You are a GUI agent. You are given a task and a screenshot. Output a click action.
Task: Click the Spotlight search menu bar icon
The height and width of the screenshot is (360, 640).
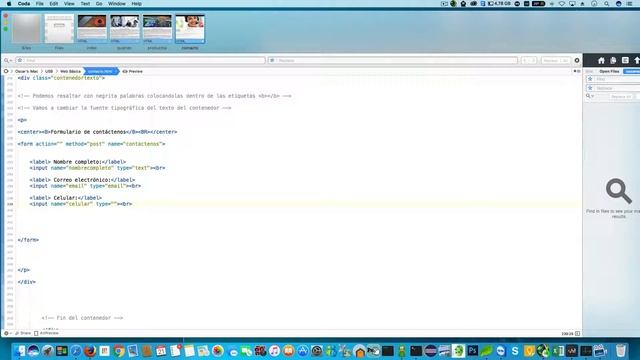coord(607,4)
